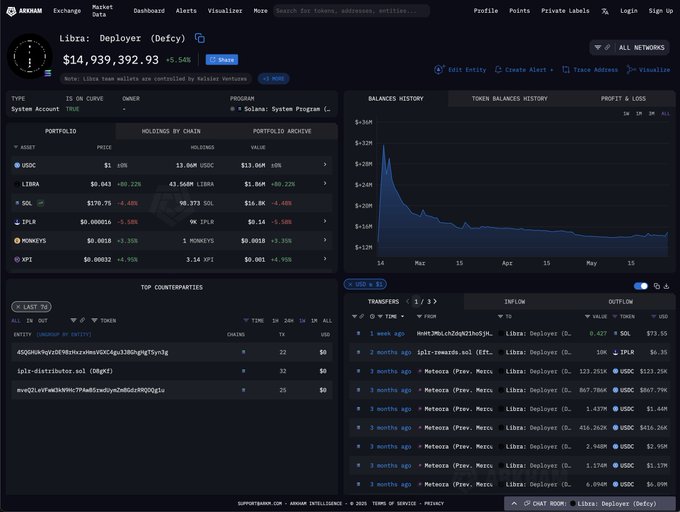Image resolution: width=680 pixels, height=512 pixels.
Task: Copy the Libra Deployer address
Action: pos(200,38)
